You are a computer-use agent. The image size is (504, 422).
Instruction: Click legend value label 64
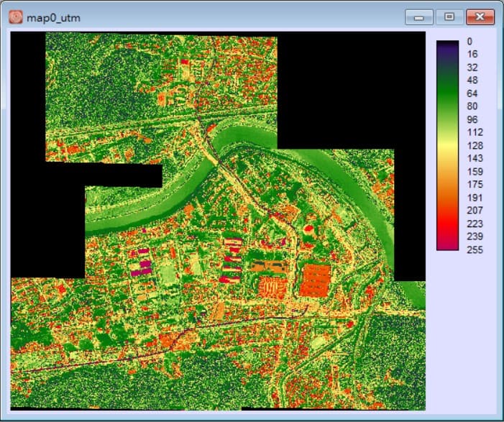tap(472, 93)
